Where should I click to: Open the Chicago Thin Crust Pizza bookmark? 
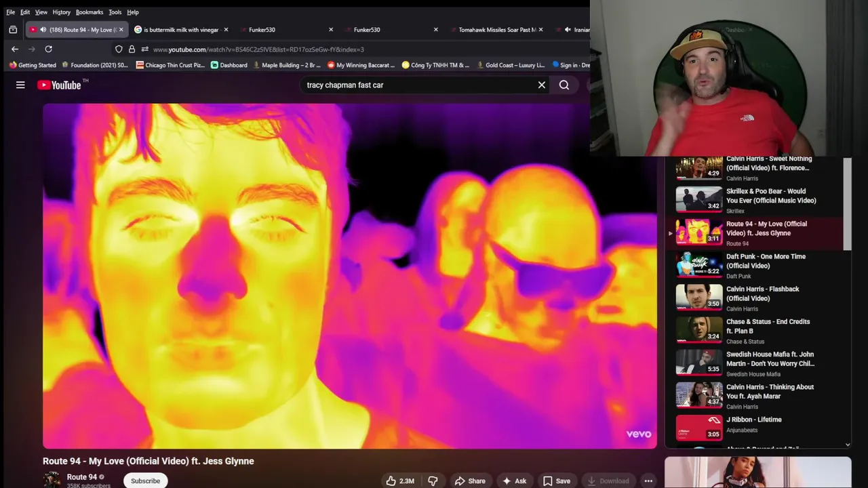170,65
